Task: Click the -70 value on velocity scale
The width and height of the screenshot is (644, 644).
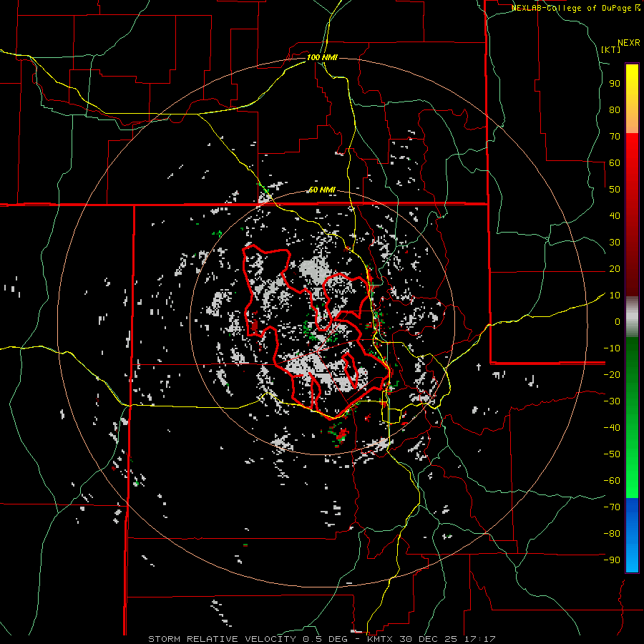Action: tap(613, 507)
